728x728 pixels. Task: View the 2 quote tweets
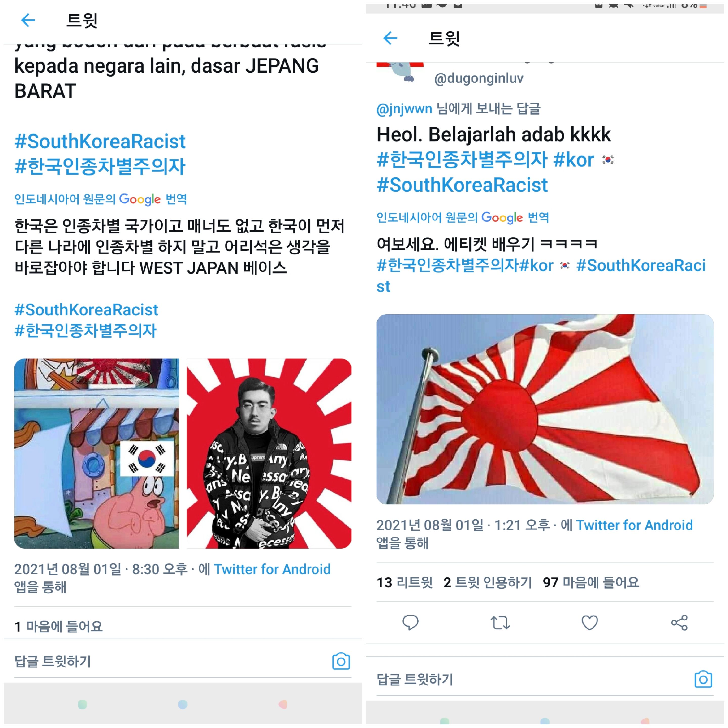488,583
